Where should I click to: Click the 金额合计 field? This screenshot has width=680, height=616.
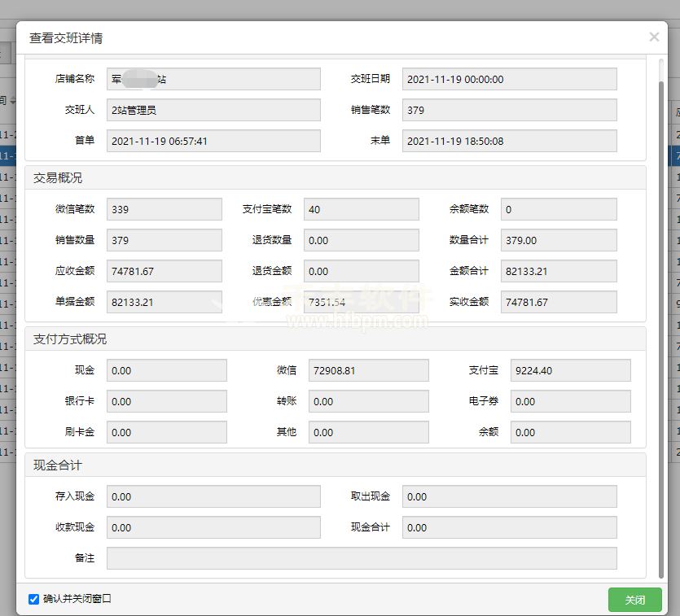click(x=558, y=271)
